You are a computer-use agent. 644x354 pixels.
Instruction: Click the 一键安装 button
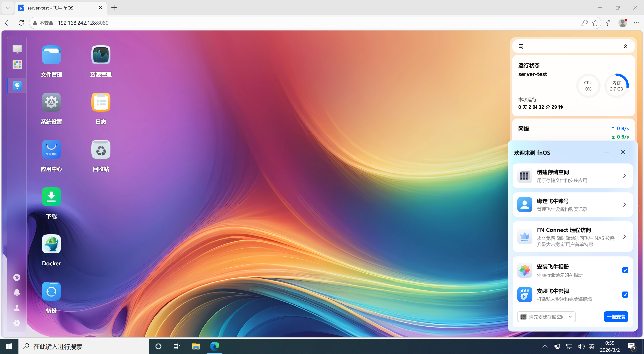[616, 317]
